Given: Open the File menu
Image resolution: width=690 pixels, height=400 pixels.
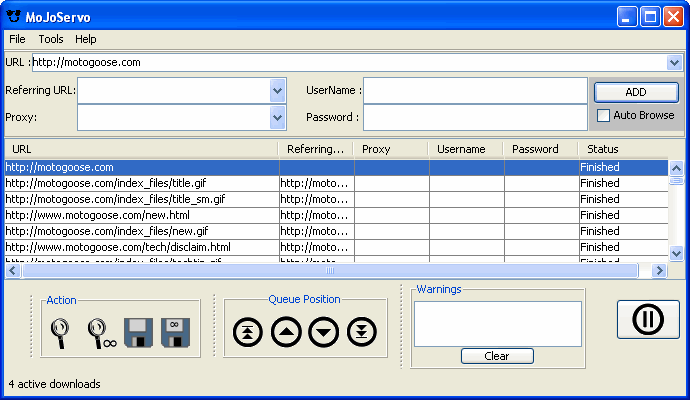Looking at the screenshot, I should [x=17, y=39].
